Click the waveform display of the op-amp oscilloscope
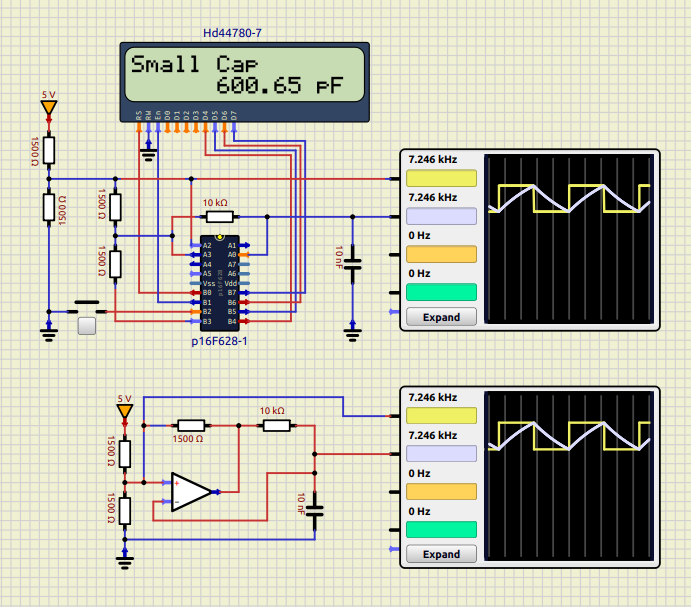This screenshot has width=691, height=607. pyautogui.click(x=569, y=477)
